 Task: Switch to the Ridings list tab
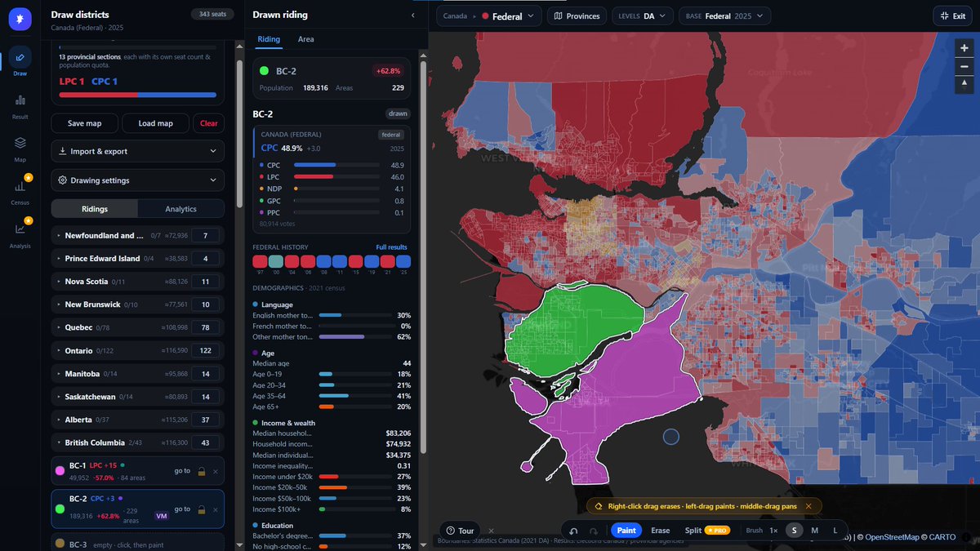point(95,209)
